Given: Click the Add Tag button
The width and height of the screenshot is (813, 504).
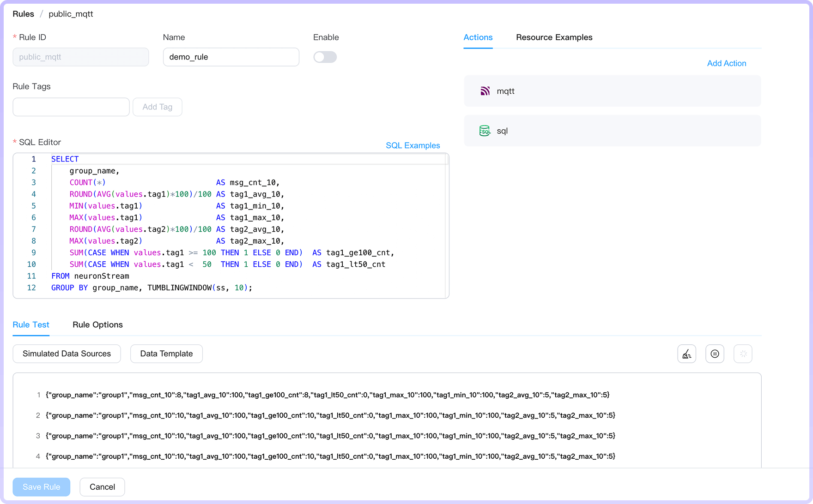Looking at the screenshot, I should tap(157, 107).
